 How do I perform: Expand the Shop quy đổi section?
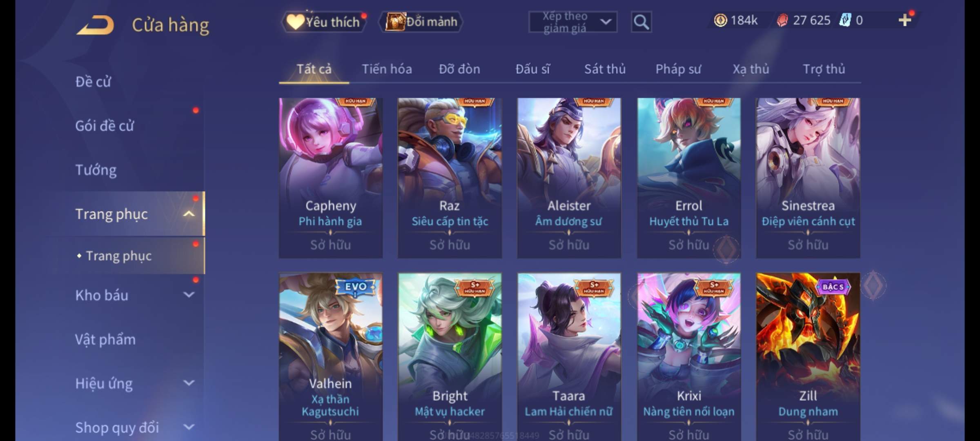click(x=189, y=427)
